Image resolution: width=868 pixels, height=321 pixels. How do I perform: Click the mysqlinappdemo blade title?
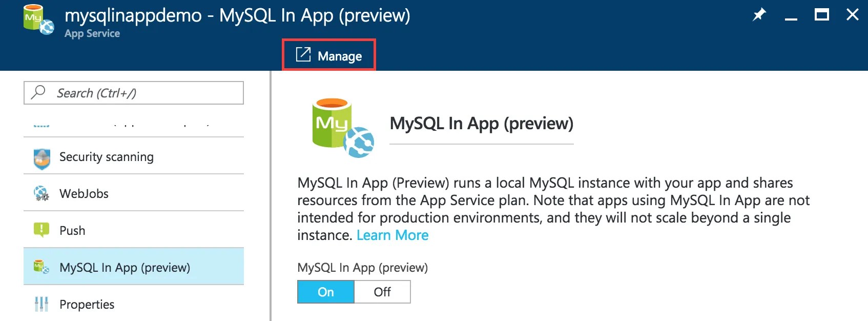point(237,15)
